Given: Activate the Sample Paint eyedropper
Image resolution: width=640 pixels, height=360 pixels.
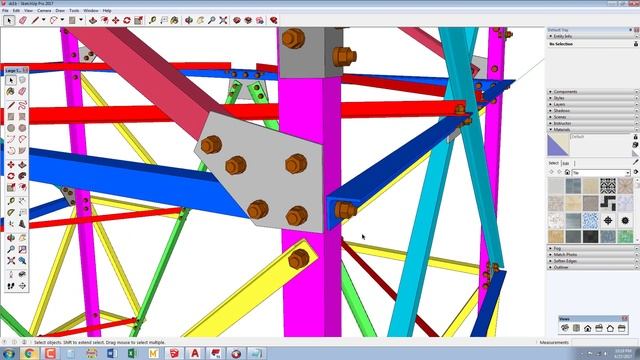Looking at the screenshot, I should tap(636, 162).
